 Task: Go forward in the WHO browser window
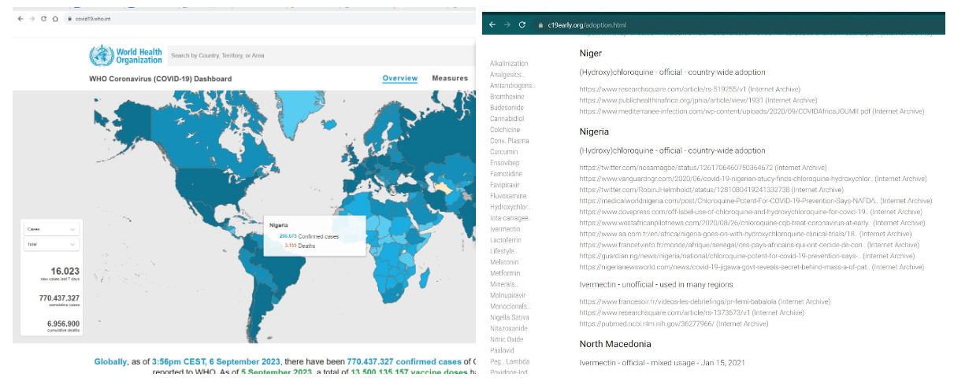pyautogui.click(x=32, y=18)
